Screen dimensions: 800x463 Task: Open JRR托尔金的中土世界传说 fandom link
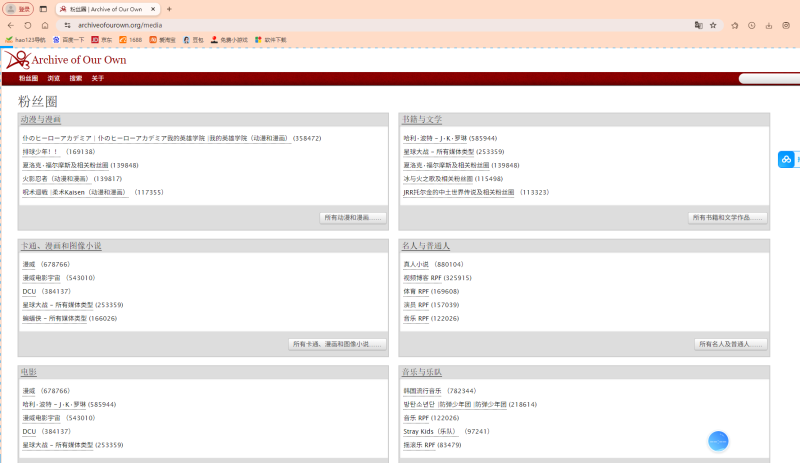pos(459,192)
